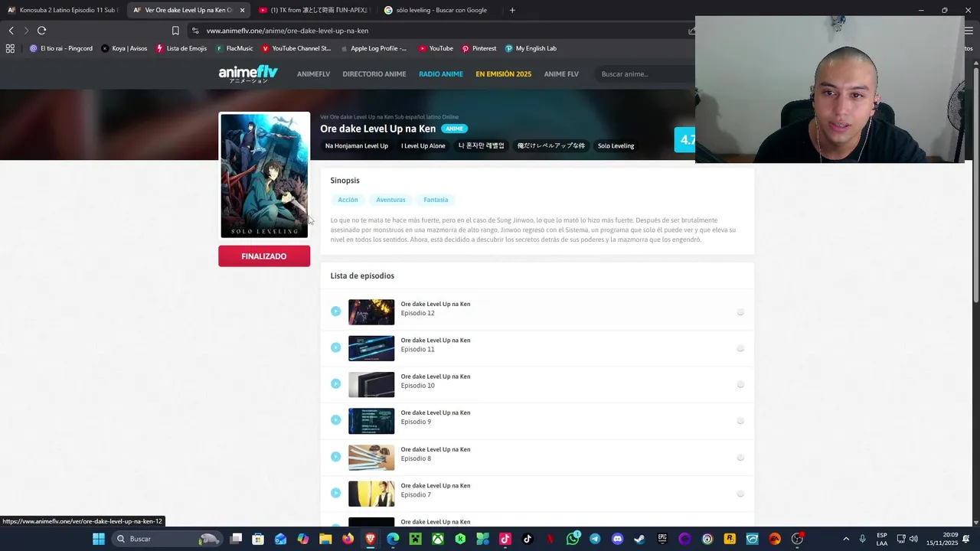Open Epic Games Launcher in taskbar
Viewport: 980px width, 551px height.
662,539
